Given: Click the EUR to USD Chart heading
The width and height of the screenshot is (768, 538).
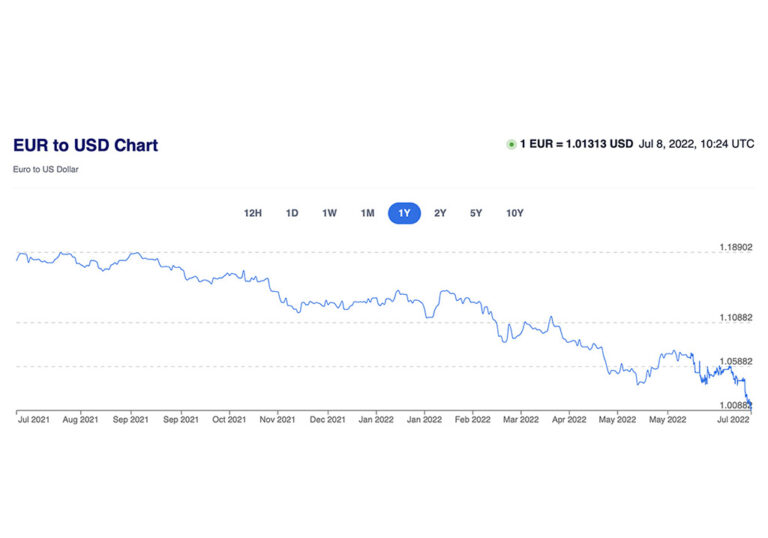Looking at the screenshot, I should 85,145.
